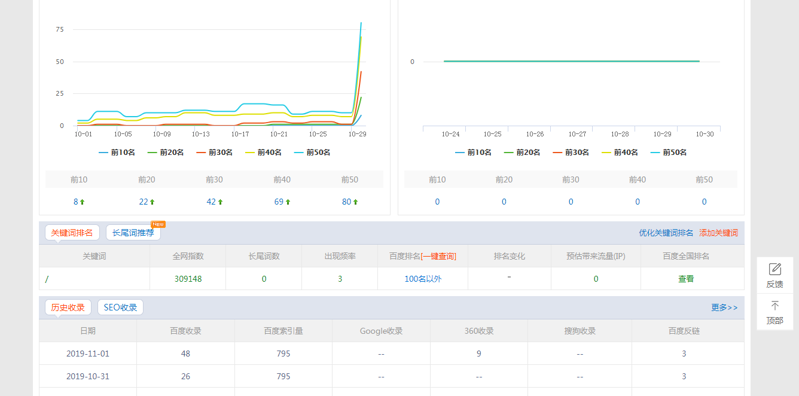The width and height of the screenshot is (799, 396).
Task: Toggle 前30名 series in right chart legend
Action: (571, 152)
